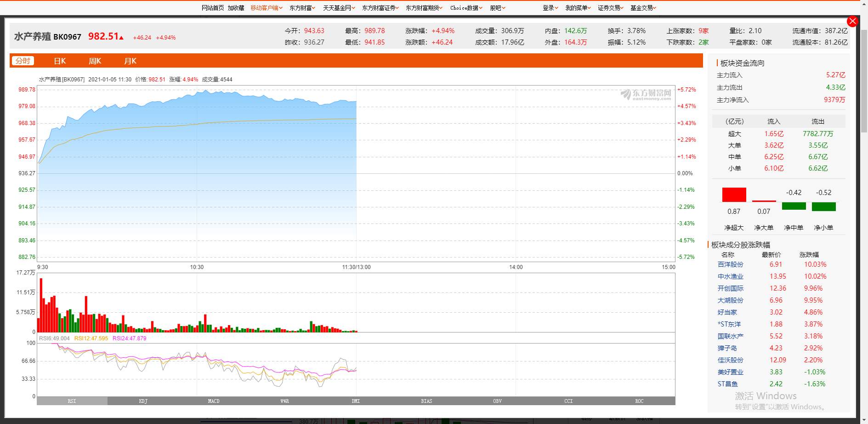Select the BIAS indicator tab
The image size is (868, 424).
click(x=426, y=401)
